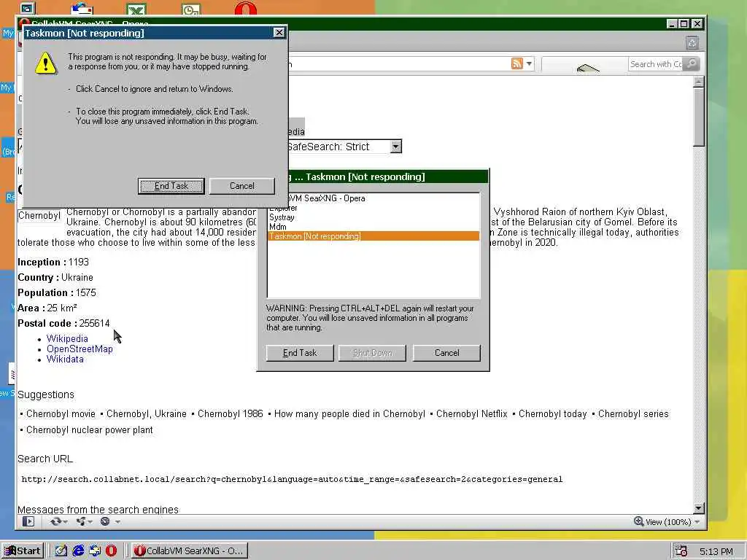Image resolution: width=747 pixels, height=560 pixels.
Task: Minimize the Opera window
Action: click(672, 24)
